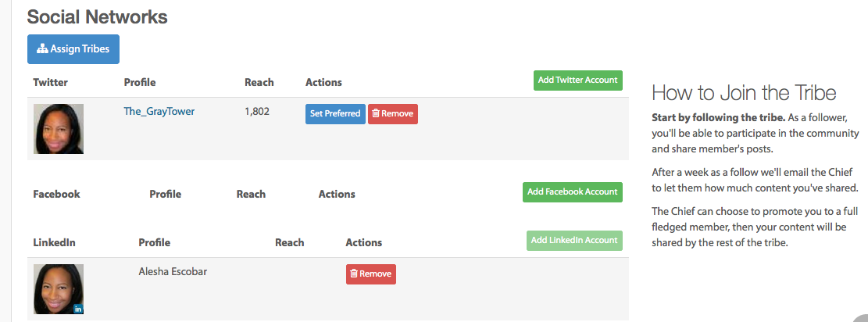Viewport: 868px width, 322px height.
Task: Add a new Twitter account
Action: point(578,80)
